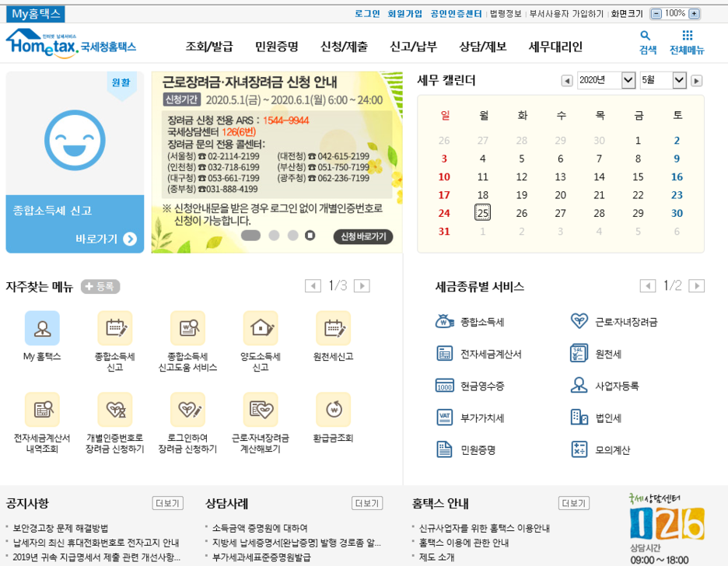The height and width of the screenshot is (566, 728).
Task: Pause the banner slideshow
Action: point(310,236)
